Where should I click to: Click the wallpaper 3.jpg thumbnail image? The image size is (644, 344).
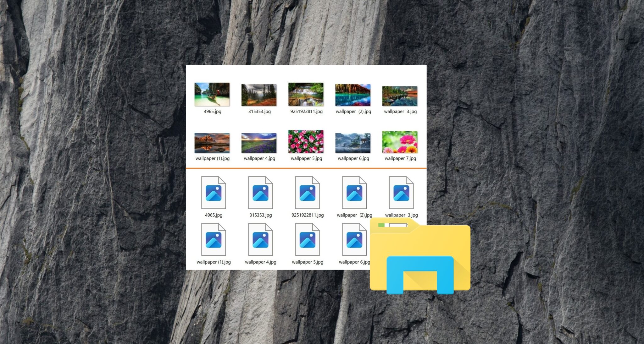coord(400,96)
